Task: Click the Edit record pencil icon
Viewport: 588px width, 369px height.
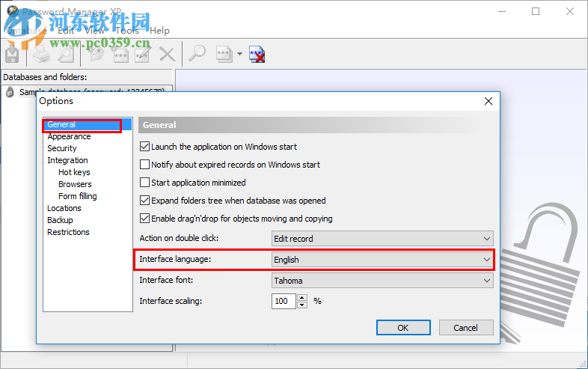Action: [x=143, y=55]
